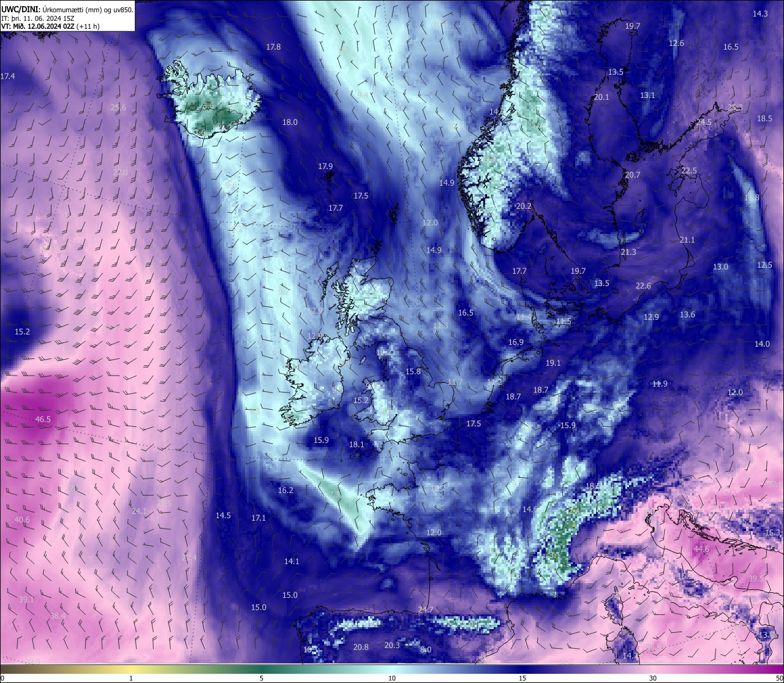Click the 22.6 value label

click(x=643, y=286)
